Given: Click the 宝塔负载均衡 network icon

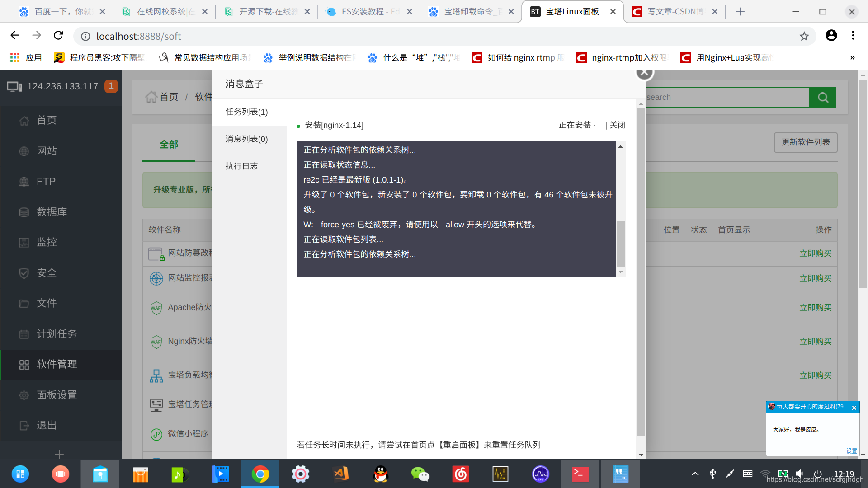Looking at the screenshot, I should pyautogui.click(x=156, y=375).
